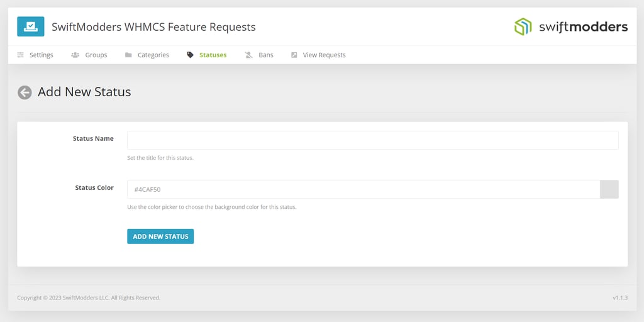This screenshot has width=644, height=322.
Task: Click the Settings sliders icon
Action: (21, 55)
